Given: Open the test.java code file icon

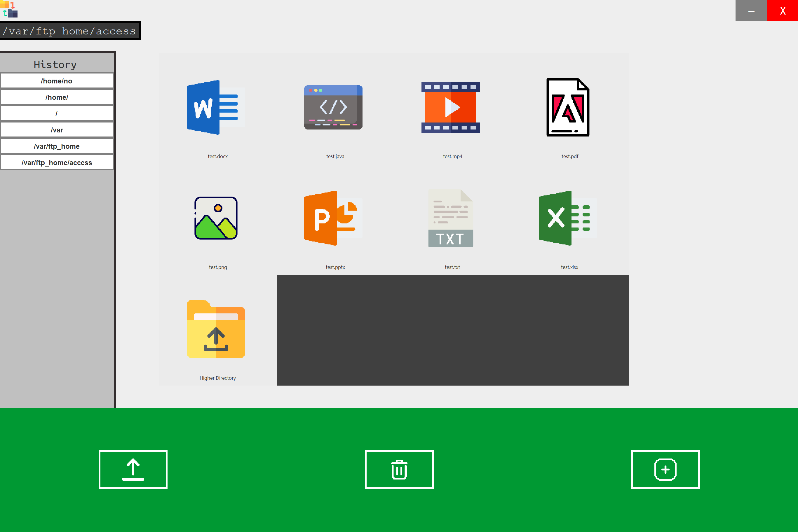Looking at the screenshot, I should coord(333,107).
